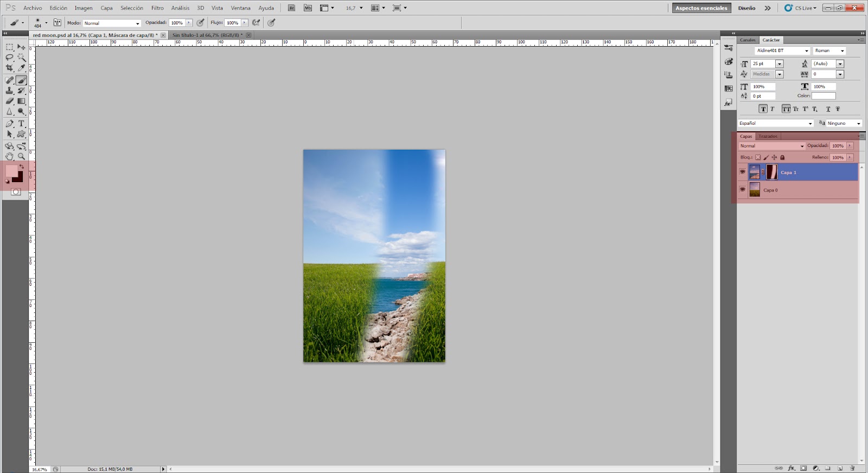
Task: Choose the Clone Stamp tool
Action: pyautogui.click(x=9, y=91)
